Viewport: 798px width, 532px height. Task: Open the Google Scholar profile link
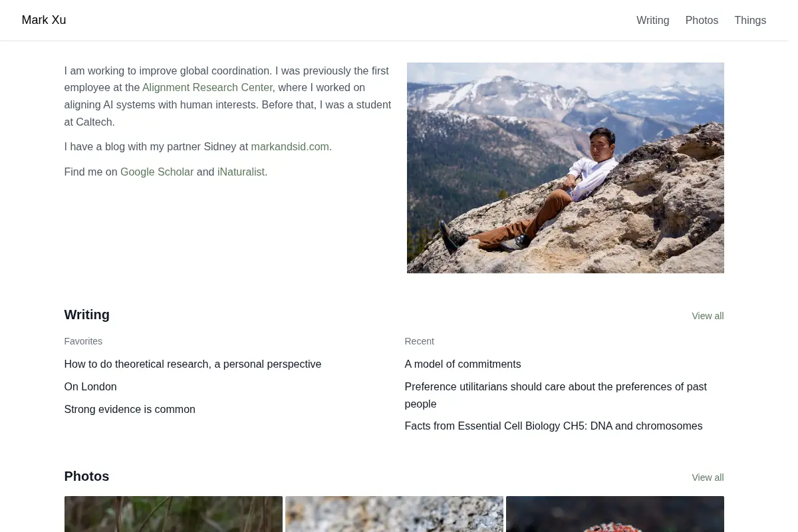point(157,172)
